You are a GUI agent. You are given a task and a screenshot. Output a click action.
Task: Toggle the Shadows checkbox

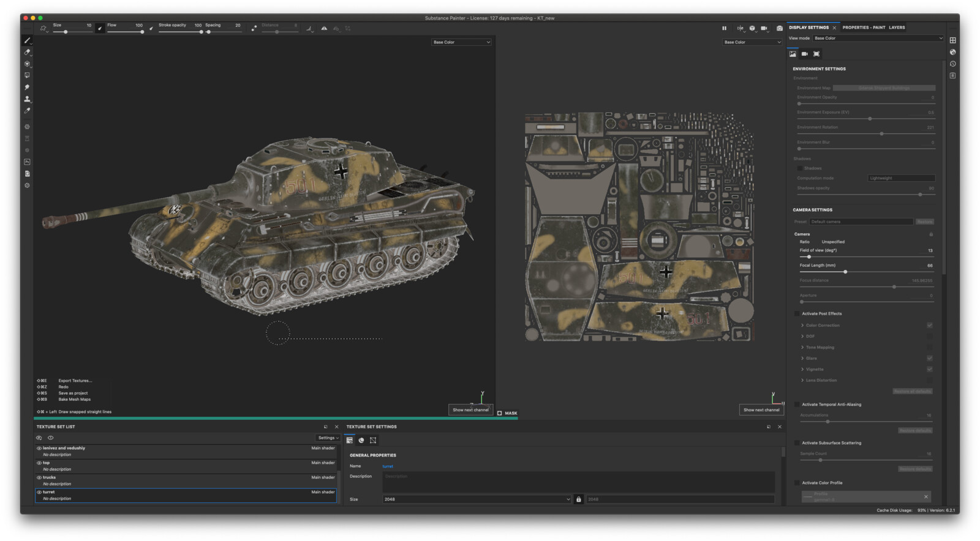[800, 168]
